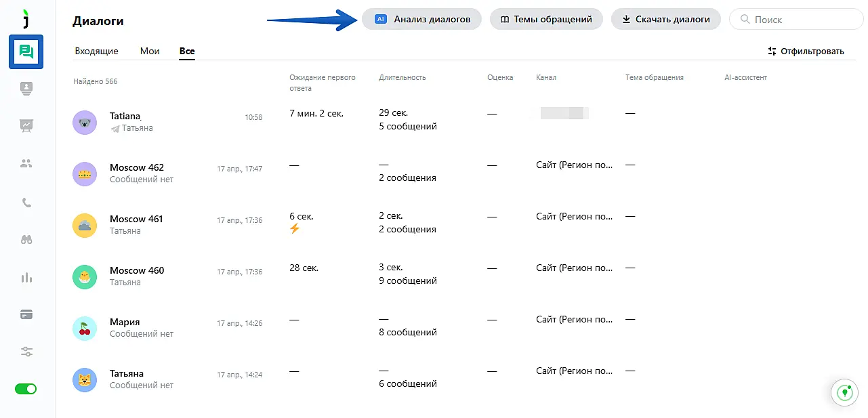The width and height of the screenshot is (868, 418).
Task: Open the billing card sidebar icon
Action: 26,314
